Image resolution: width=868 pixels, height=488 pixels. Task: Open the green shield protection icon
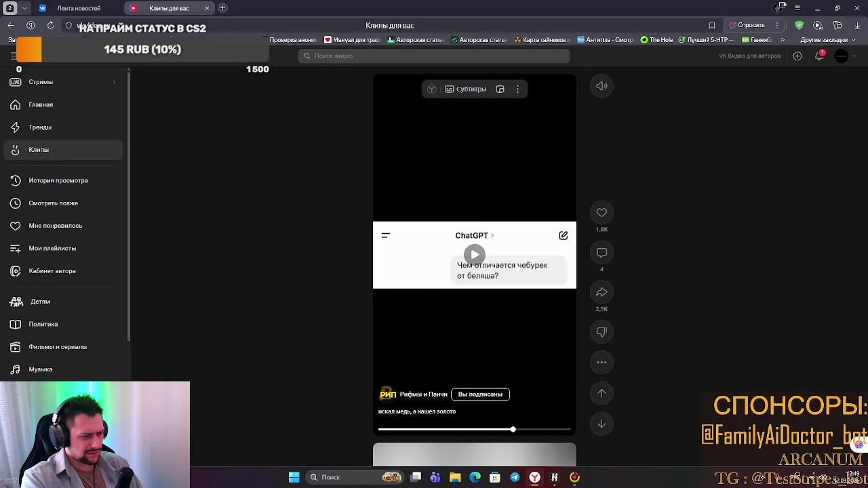click(x=800, y=25)
